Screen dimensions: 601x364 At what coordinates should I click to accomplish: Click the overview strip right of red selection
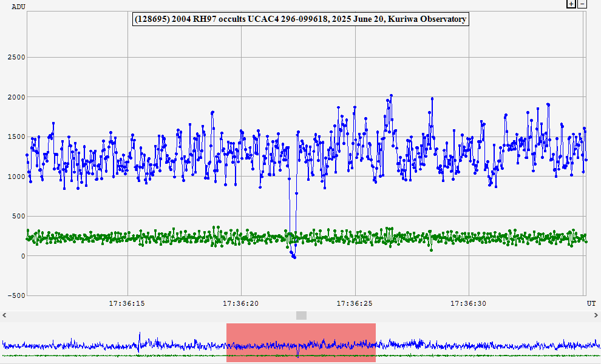coord(486,343)
